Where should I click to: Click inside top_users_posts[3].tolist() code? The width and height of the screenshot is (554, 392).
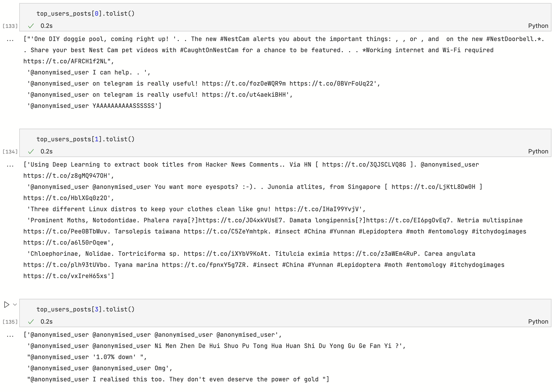click(x=86, y=309)
